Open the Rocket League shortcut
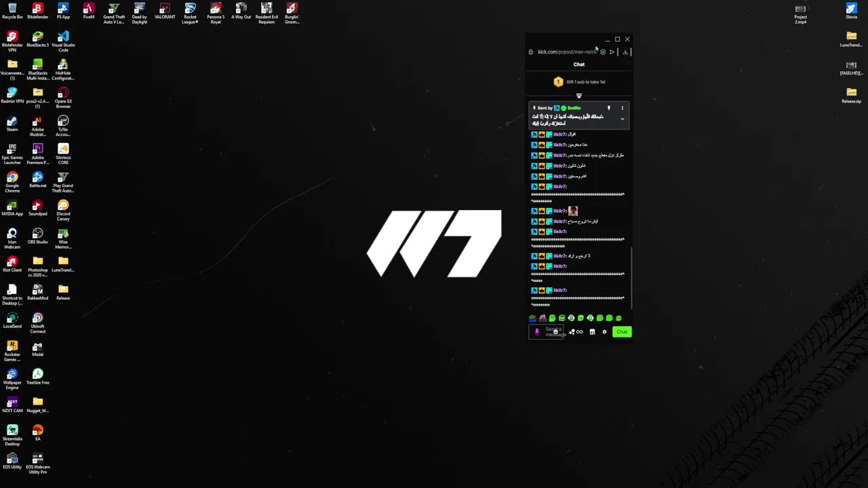This screenshot has height=488, width=868. coord(190,14)
